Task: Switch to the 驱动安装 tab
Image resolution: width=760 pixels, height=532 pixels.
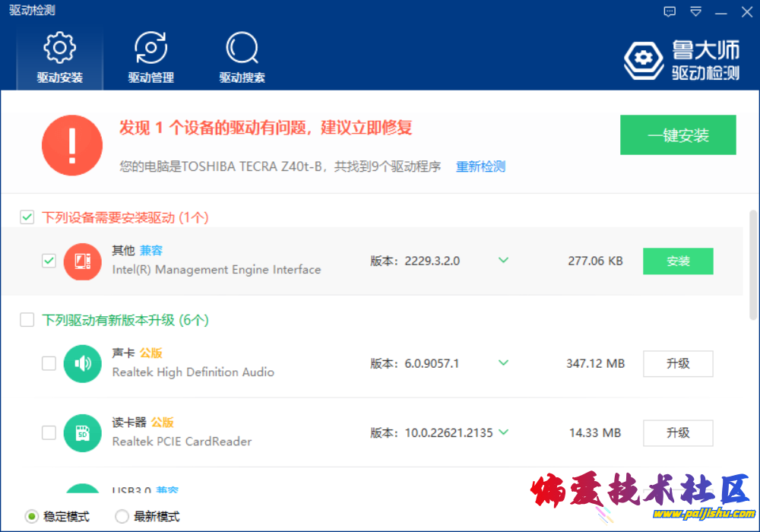Action: (59, 59)
